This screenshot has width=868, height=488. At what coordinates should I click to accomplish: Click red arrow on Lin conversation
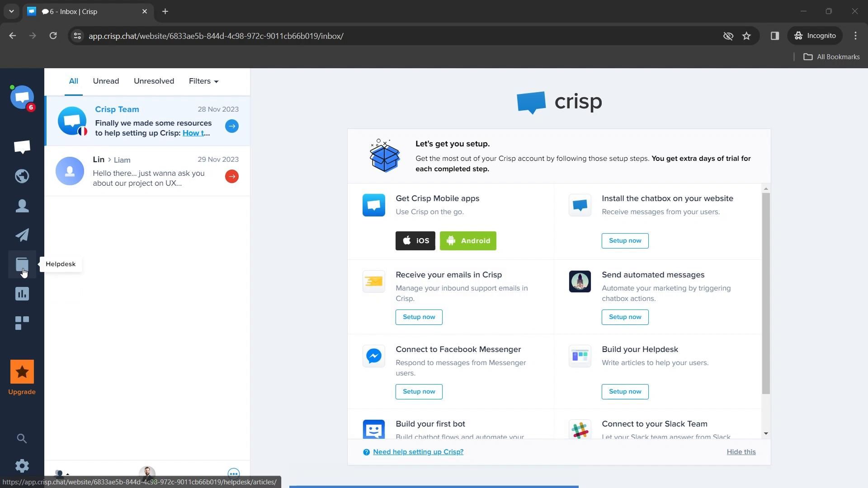[x=232, y=176]
